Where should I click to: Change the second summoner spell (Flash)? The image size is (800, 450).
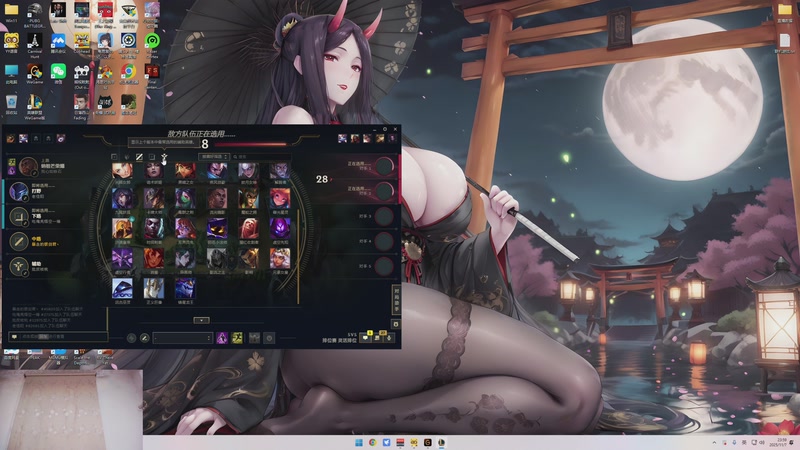click(237, 338)
